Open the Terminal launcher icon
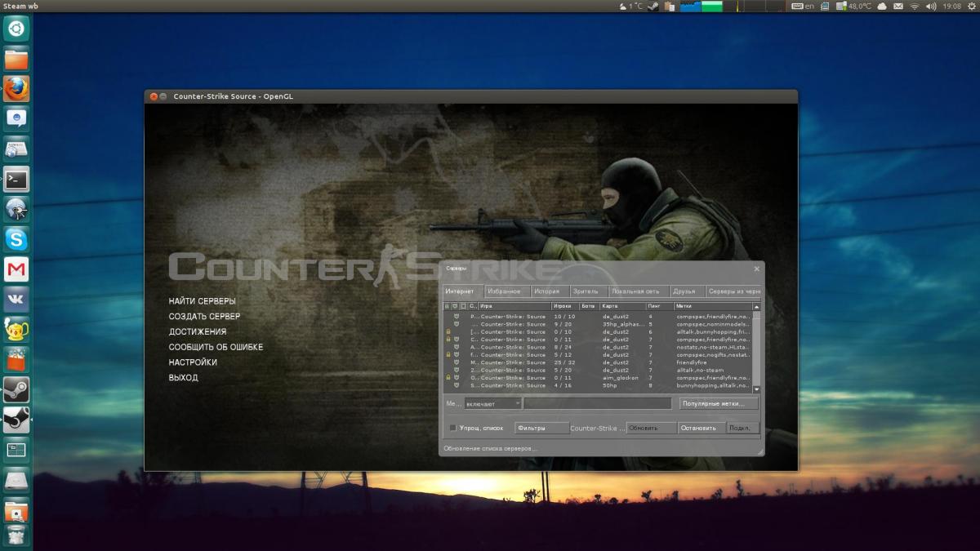 click(x=16, y=179)
